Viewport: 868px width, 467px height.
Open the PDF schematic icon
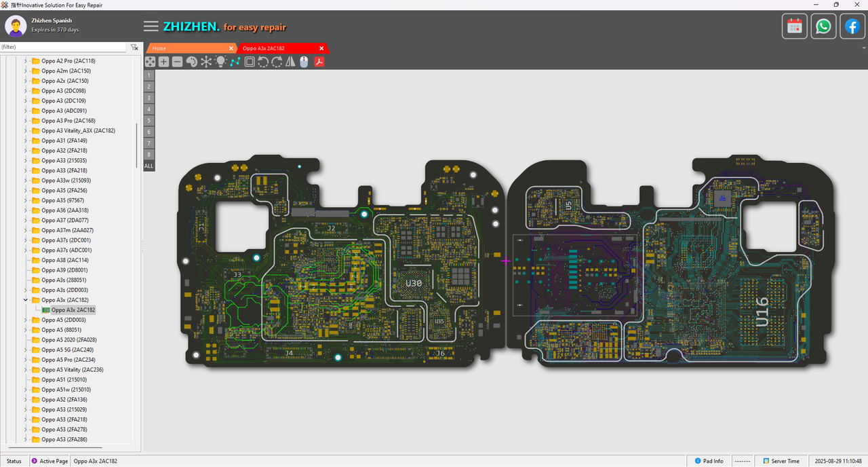(319, 62)
